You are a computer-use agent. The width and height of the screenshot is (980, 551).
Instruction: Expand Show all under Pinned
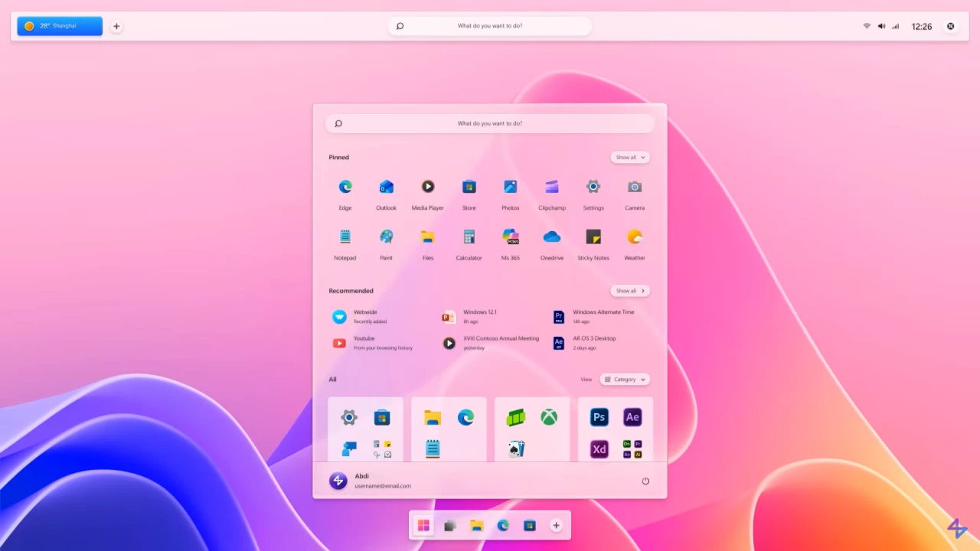pos(629,157)
